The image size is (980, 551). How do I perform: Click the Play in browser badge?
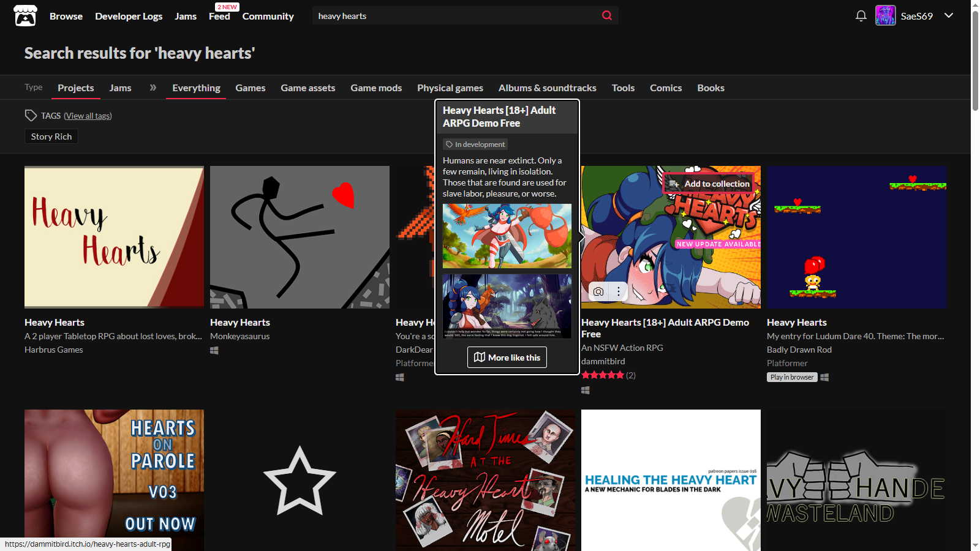click(792, 377)
